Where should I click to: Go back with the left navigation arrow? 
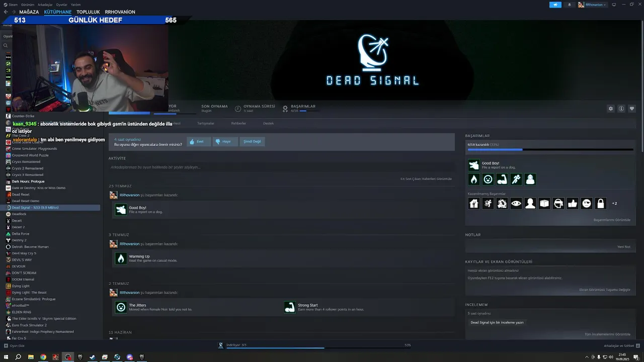pos(6,12)
